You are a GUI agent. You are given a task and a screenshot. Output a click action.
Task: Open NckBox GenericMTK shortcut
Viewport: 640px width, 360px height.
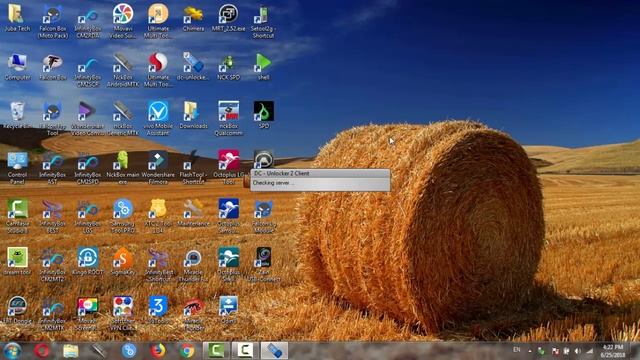[123, 118]
